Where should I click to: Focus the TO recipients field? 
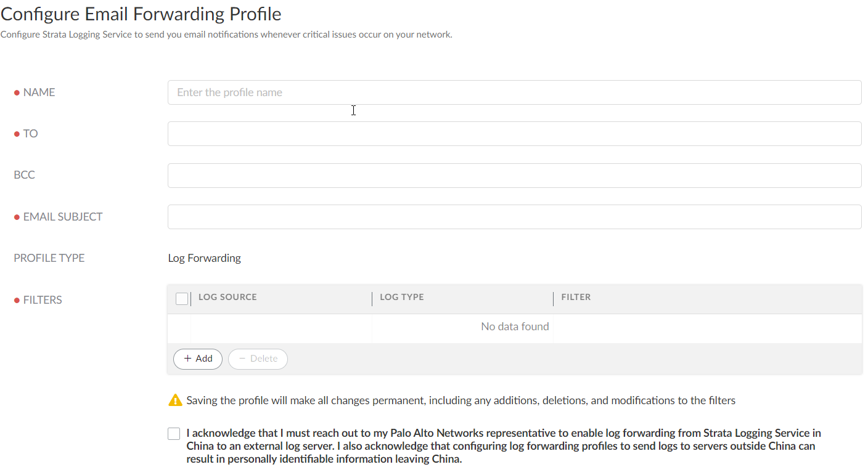[514, 134]
